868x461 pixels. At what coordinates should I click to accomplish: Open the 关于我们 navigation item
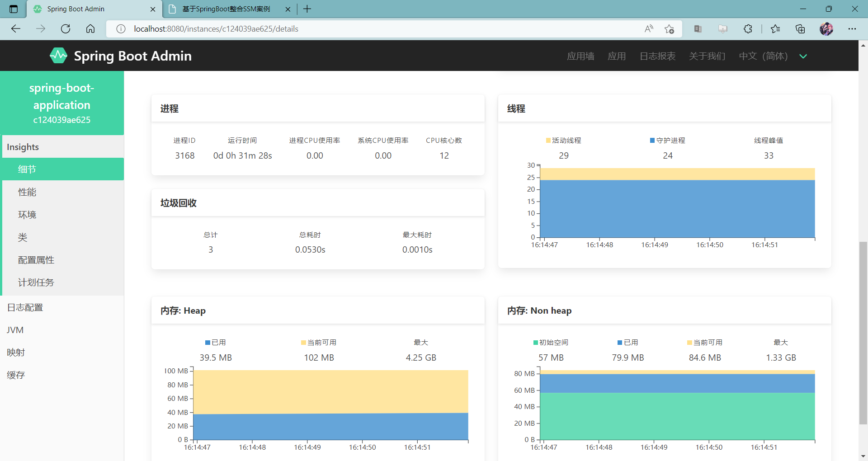coord(707,56)
